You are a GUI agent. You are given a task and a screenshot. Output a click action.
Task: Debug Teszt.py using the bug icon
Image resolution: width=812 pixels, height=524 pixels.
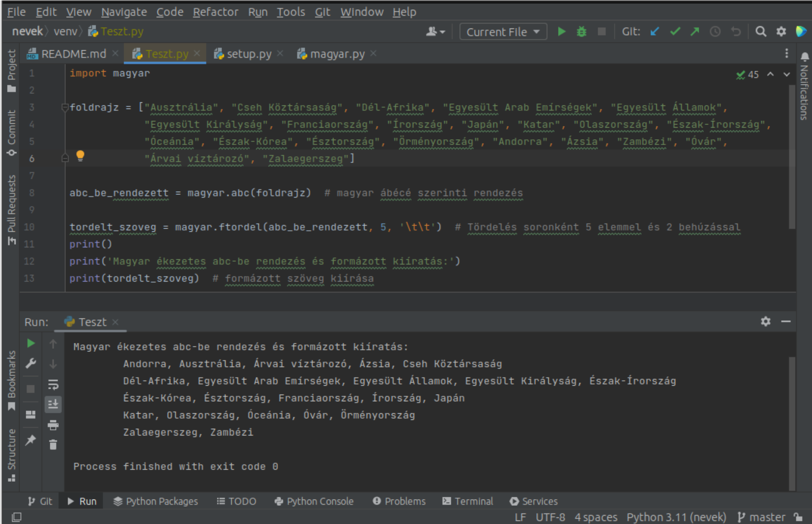tap(581, 32)
